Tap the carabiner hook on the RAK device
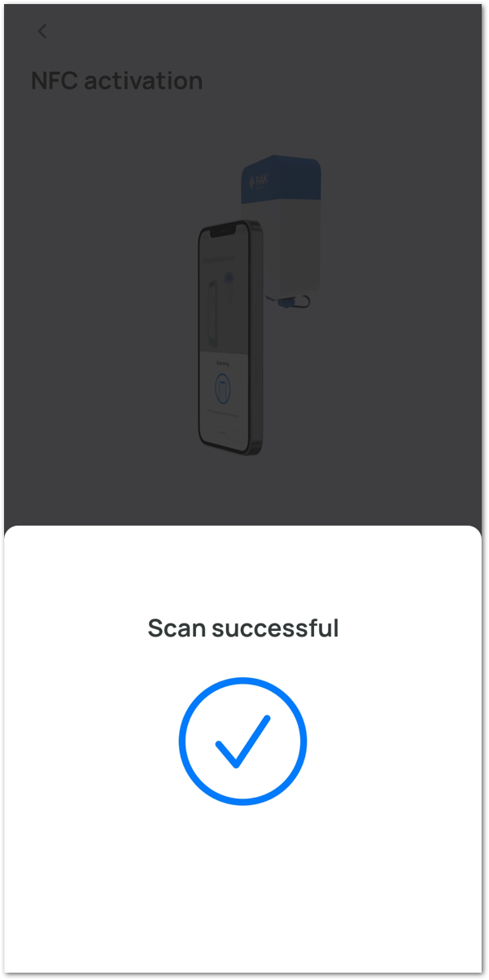This screenshot has height=980, width=489. click(303, 301)
